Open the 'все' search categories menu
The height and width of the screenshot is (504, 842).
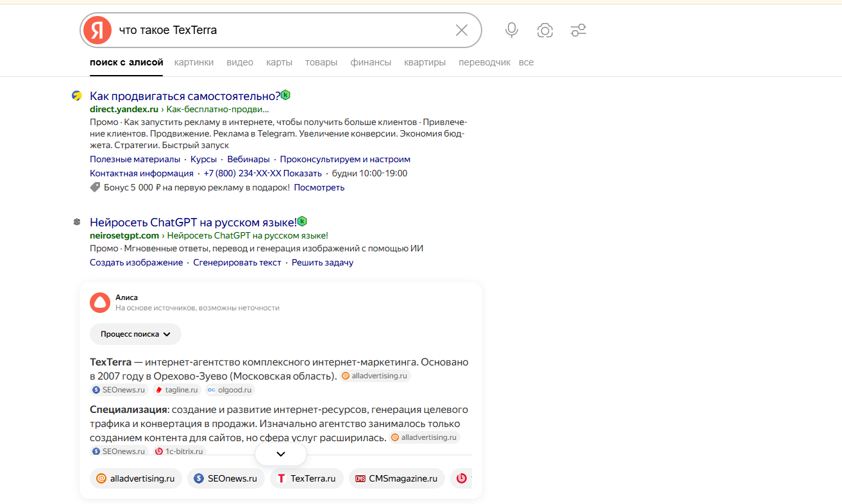coord(526,62)
